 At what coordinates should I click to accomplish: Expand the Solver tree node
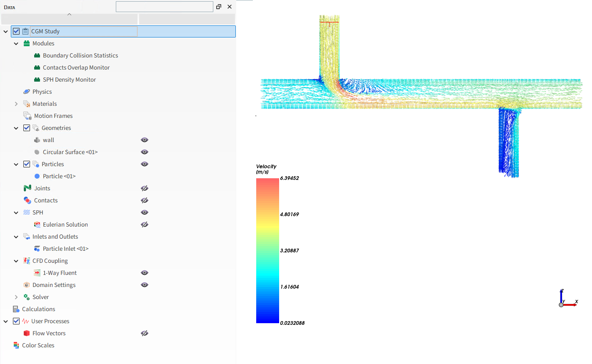(16, 297)
